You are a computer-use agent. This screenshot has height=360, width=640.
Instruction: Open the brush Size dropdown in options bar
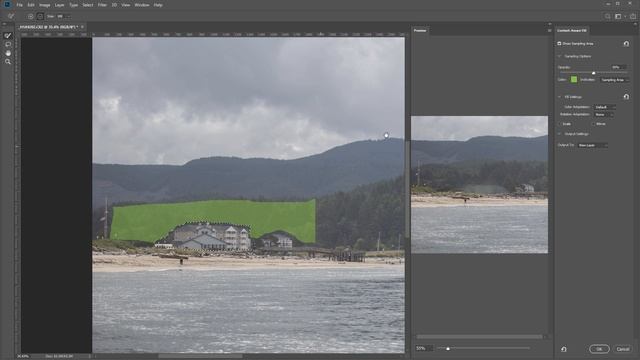68,16
